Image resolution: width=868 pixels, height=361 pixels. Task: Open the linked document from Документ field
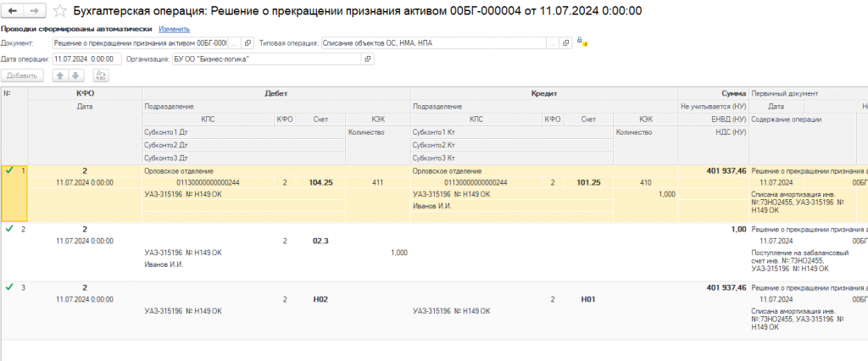248,43
